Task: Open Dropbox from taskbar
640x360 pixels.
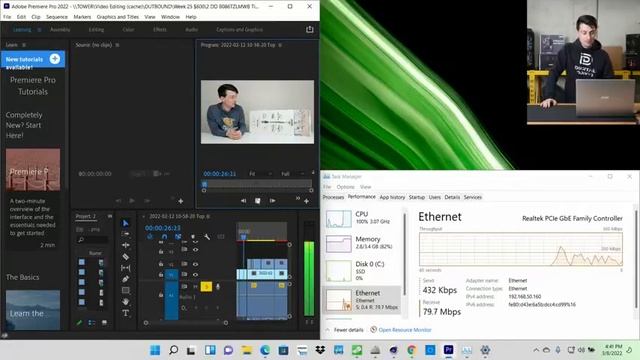Action: (x=320, y=350)
